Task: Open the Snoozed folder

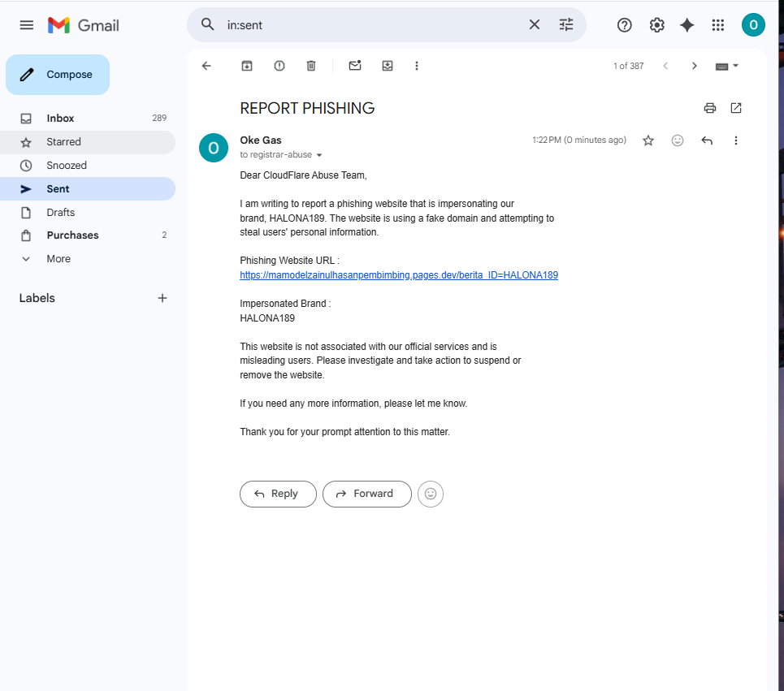Action: (x=88, y=166)
